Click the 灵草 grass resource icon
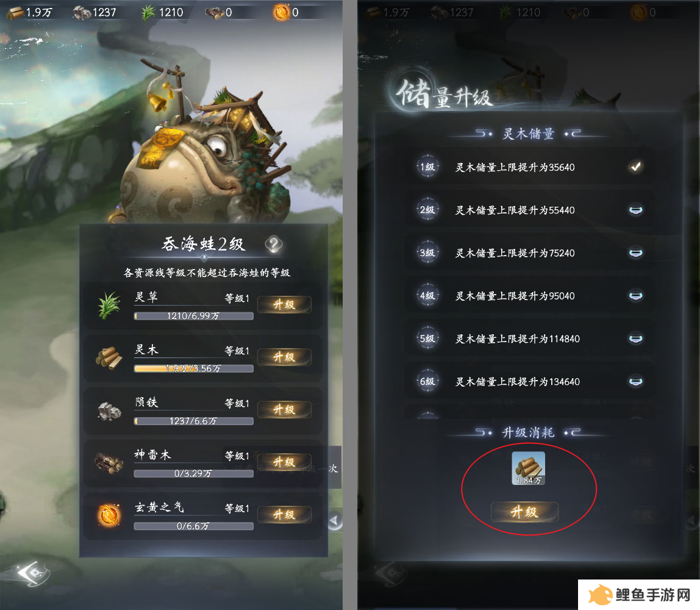The height and width of the screenshot is (610, 700). tap(109, 305)
